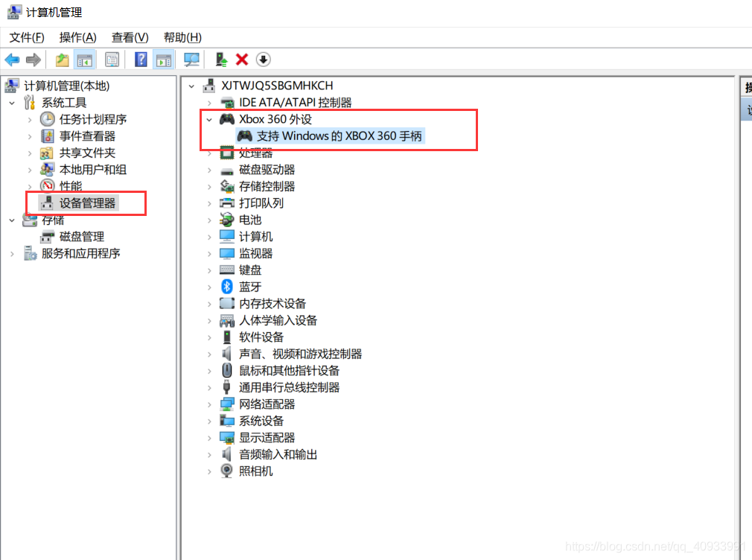Expand the 事件查看器 node

(x=30, y=137)
